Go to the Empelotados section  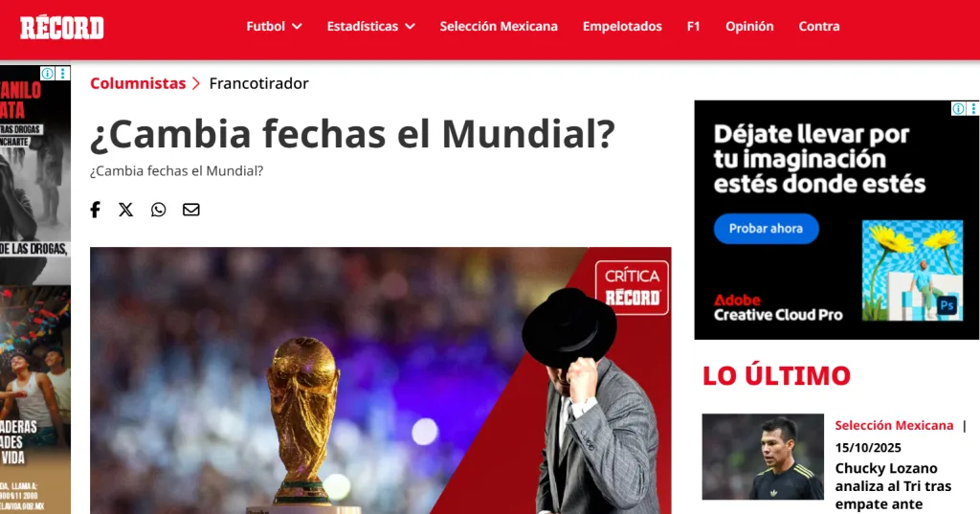tap(622, 26)
